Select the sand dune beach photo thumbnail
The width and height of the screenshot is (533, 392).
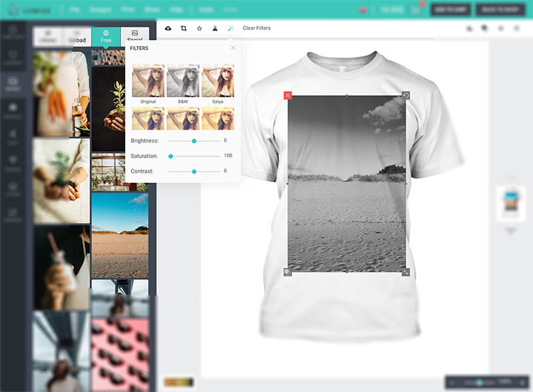(x=120, y=236)
